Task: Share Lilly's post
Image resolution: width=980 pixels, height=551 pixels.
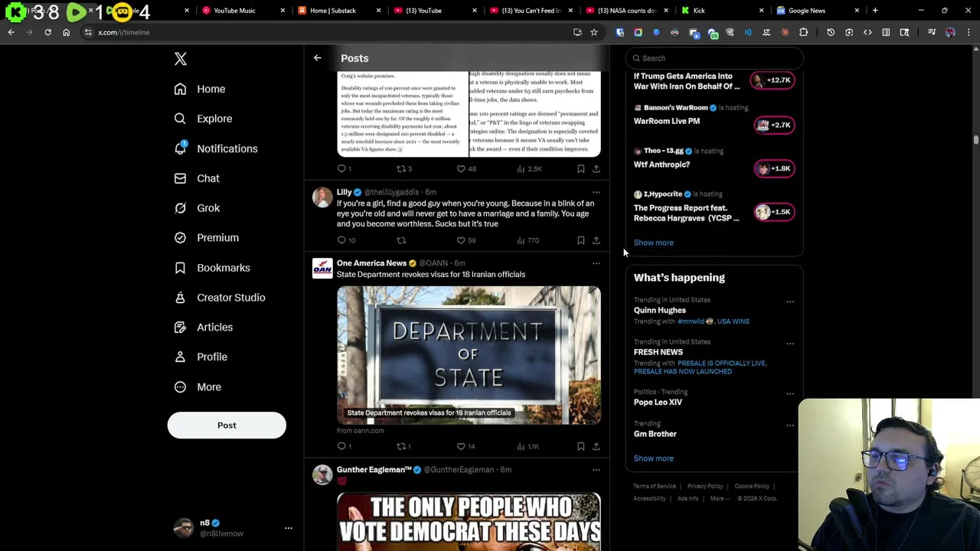Action: click(596, 240)
